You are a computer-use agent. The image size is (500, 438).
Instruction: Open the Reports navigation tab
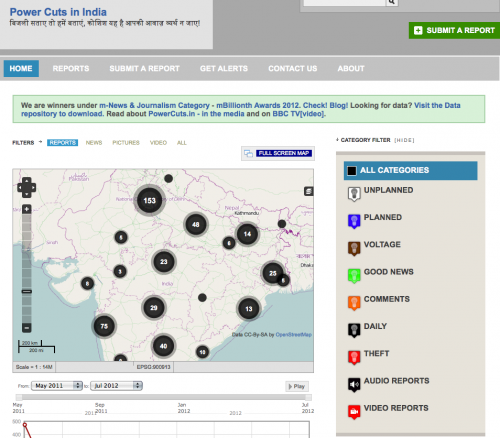(x=71, y=68)
